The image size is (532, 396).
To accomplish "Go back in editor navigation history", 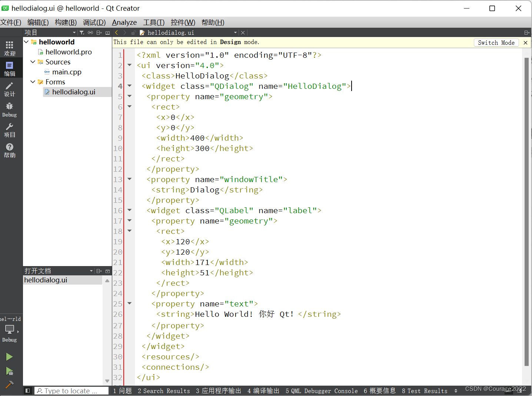I will coord(116,33).
